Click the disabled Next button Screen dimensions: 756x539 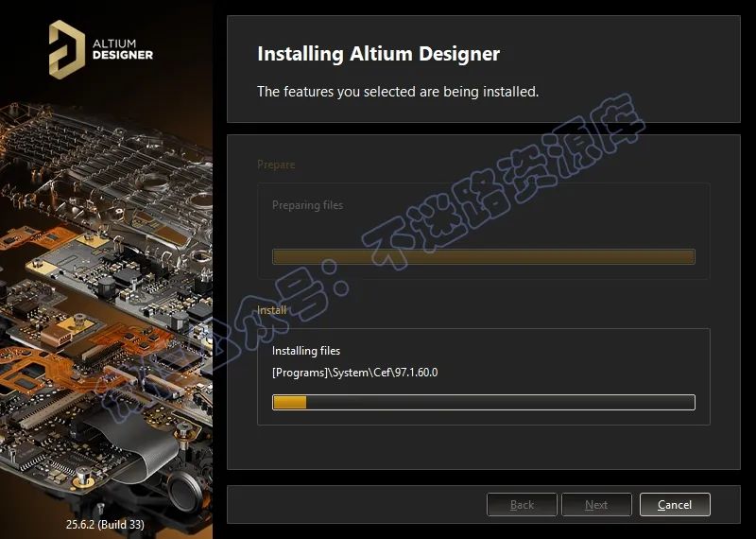[x=596, y=504]
